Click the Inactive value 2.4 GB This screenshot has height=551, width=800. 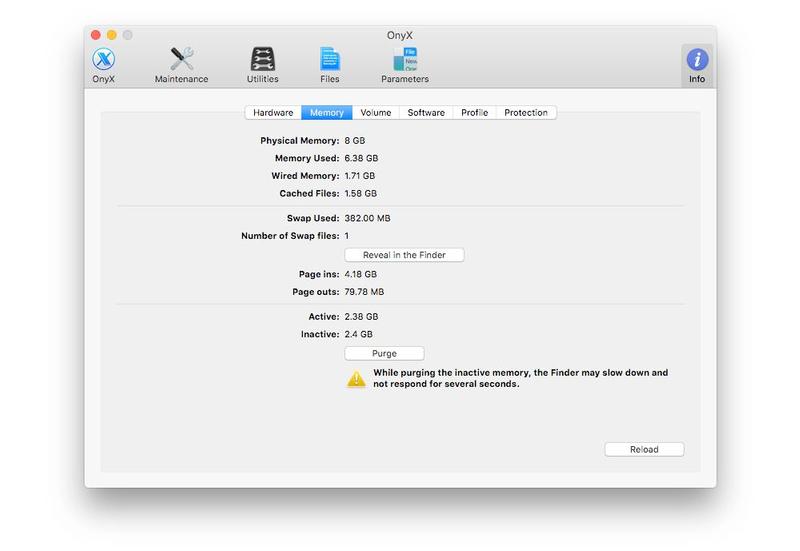358,334
